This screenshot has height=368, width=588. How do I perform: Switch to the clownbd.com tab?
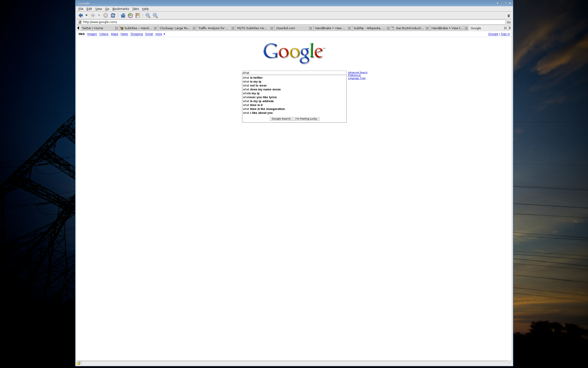[x=291, y=28]
